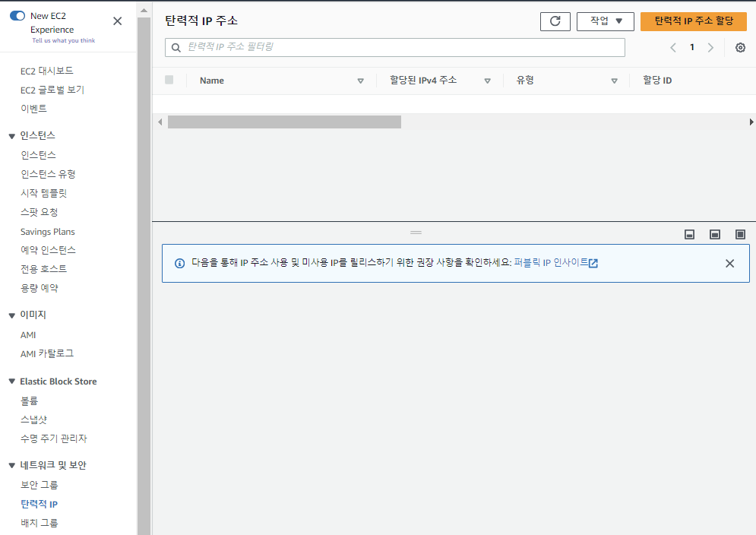756x535 pixels.
Task: Open table preferences gear icon
Action: click(740, 47)
